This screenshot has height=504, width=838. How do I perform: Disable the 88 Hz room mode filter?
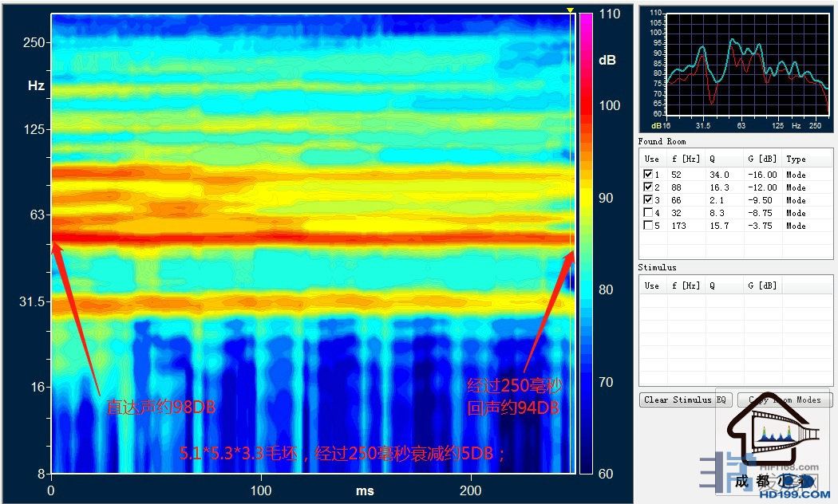click(x=648, y=187)
